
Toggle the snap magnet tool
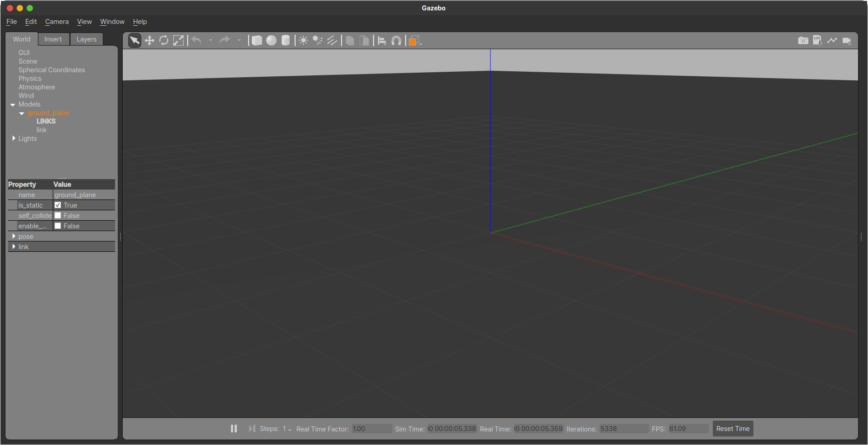(x=396, y=41)
